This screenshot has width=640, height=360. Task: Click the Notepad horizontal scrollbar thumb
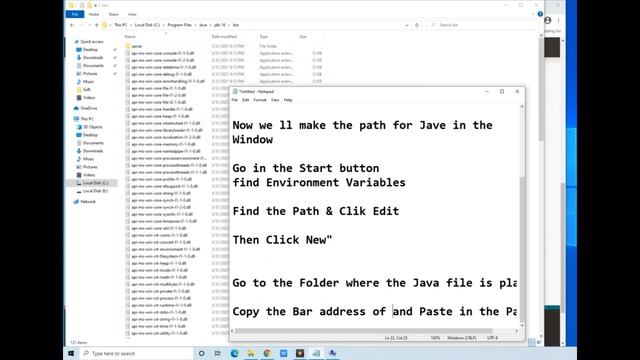click(364, 331)
